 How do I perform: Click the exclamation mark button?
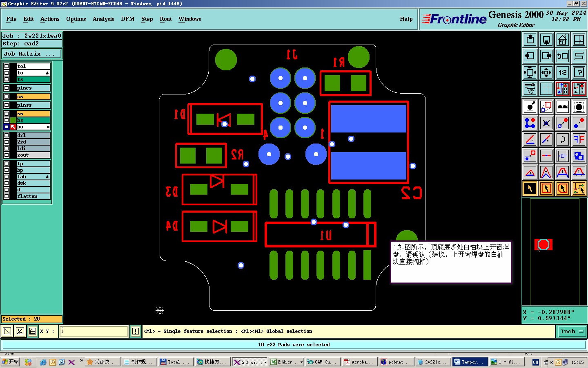tap(136, 331)
